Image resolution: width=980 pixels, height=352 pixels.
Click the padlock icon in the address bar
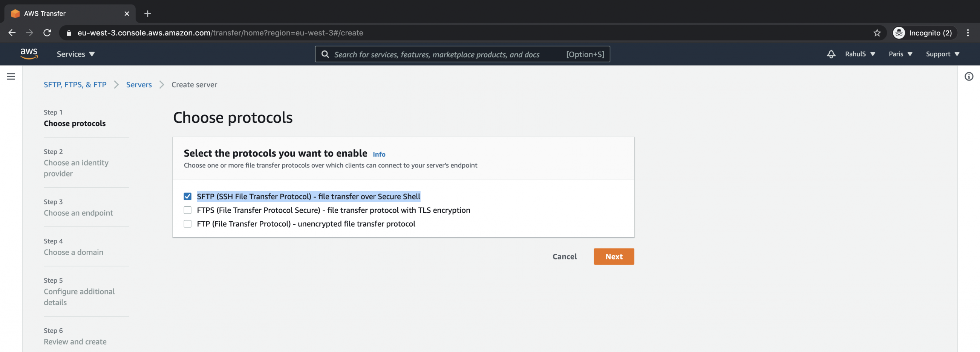tap(69, 33)
